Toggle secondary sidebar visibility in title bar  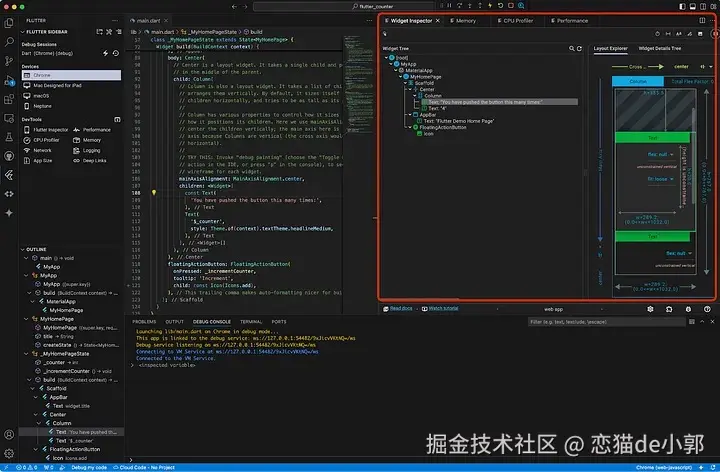click(x=703, y=6)
